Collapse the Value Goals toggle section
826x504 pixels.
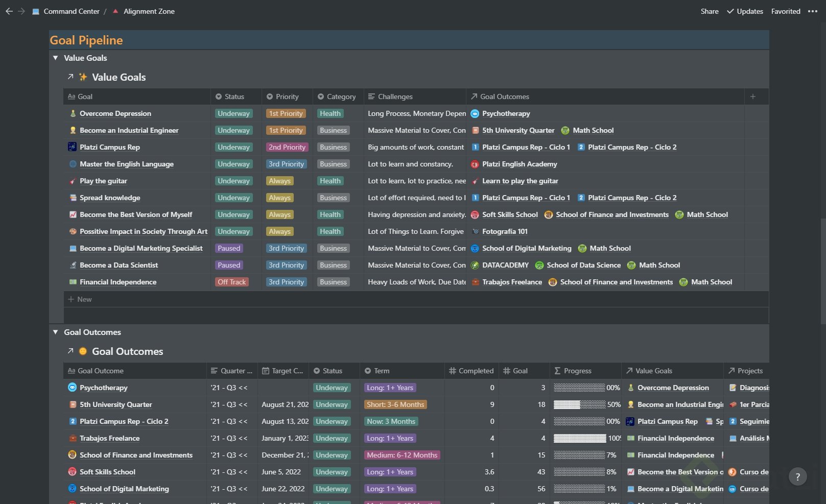click(x=55, y=58)
